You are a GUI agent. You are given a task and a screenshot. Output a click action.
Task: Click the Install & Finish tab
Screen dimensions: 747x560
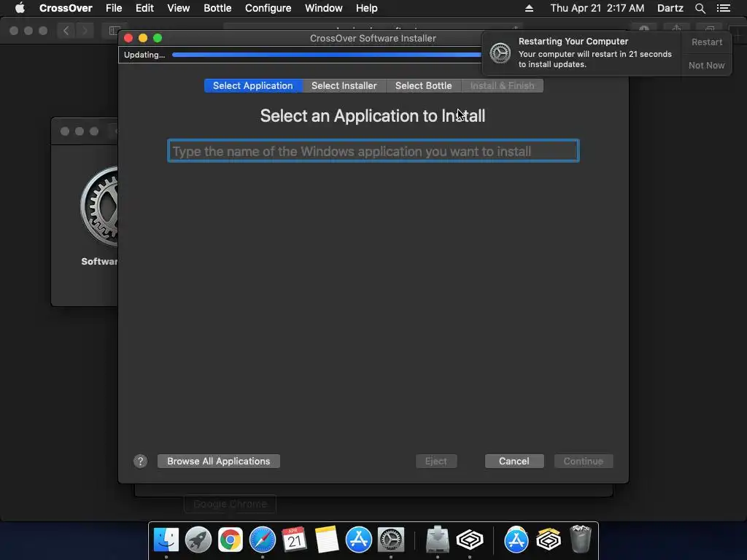point(502,86)
